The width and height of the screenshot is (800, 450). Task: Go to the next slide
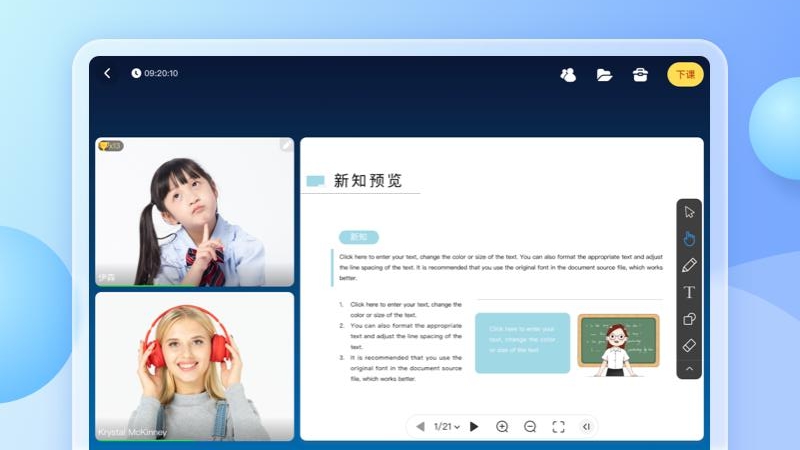[474, 426]
